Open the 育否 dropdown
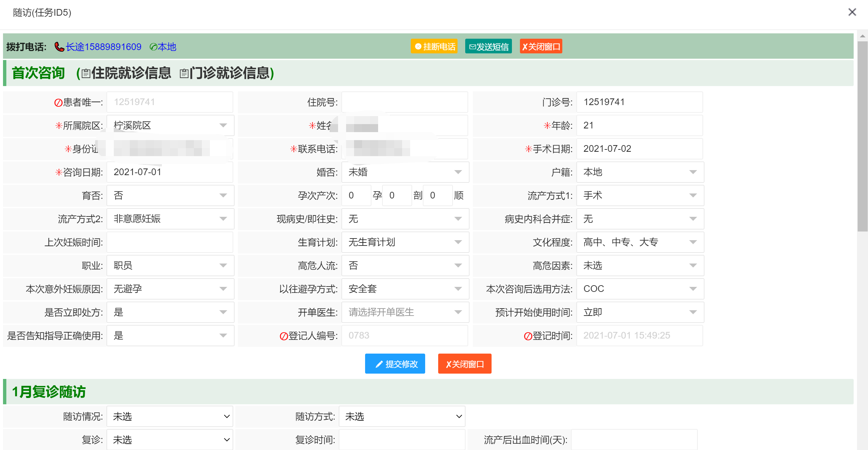Screen dimensions: 868x450 pyautogui.click(x=170, y=195)
